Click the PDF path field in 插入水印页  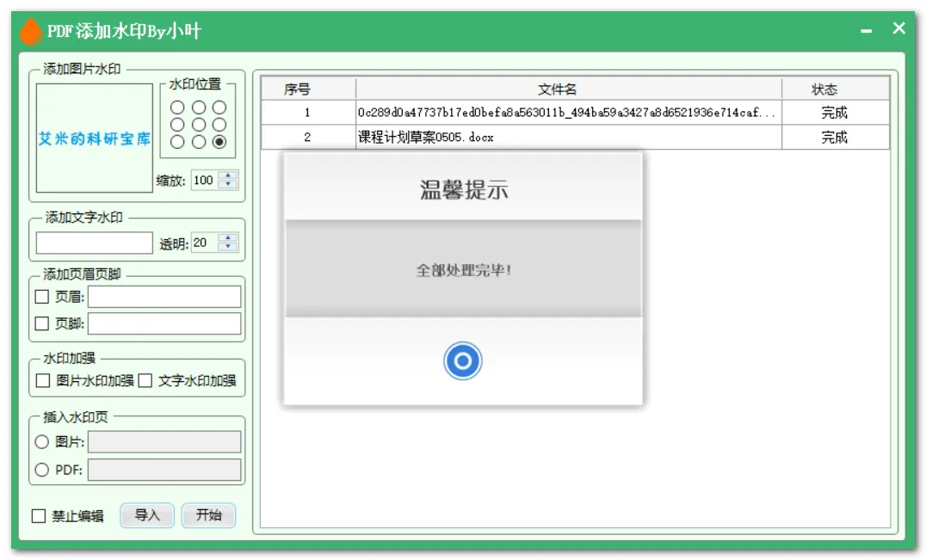point(164,470)
